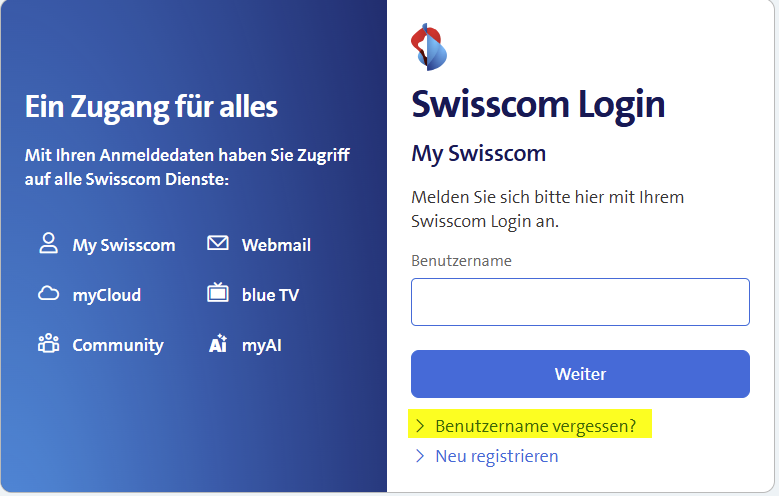Screen dimensions: 779x496
Task: Select the myAI service label
Action: (262, 345)
